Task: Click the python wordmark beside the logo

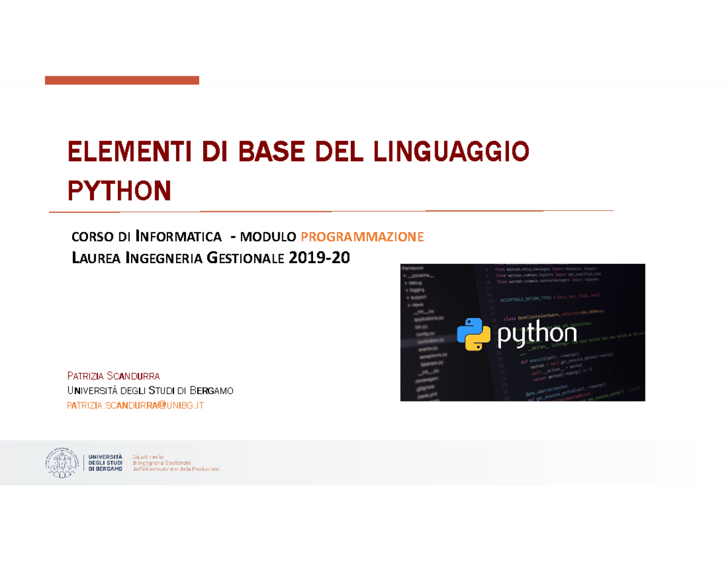Action: tap(537, 335)
